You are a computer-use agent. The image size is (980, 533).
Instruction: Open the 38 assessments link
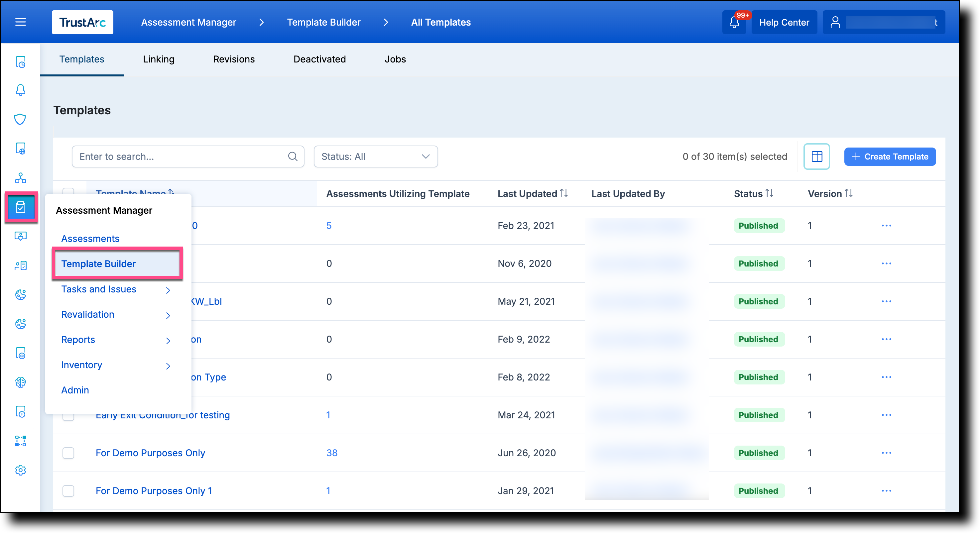pos(332,453)
